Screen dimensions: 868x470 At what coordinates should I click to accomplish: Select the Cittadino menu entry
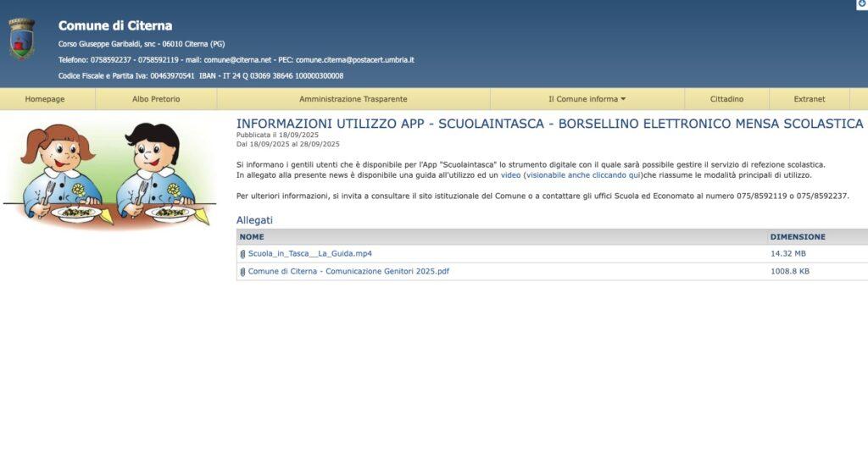[726, 99]
